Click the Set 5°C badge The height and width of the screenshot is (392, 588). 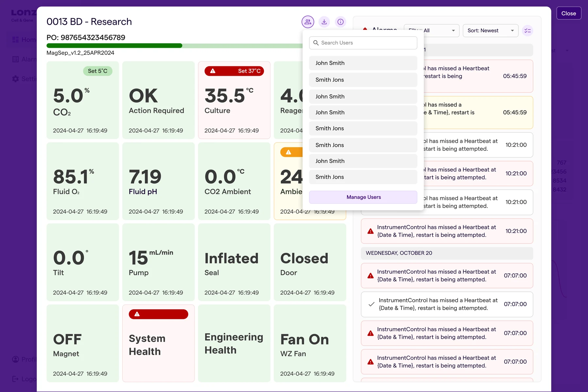[x=98, y=71]
